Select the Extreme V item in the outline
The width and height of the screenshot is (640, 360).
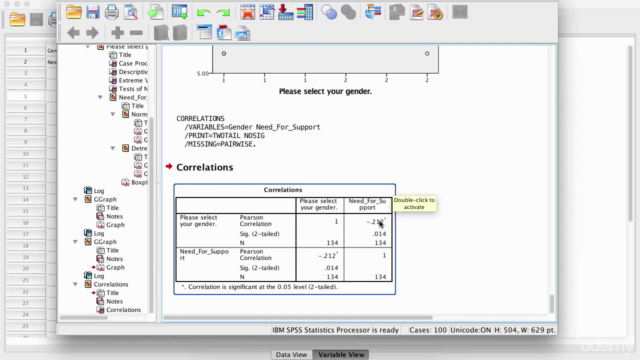pyautogui.click(x=128, y=80)
